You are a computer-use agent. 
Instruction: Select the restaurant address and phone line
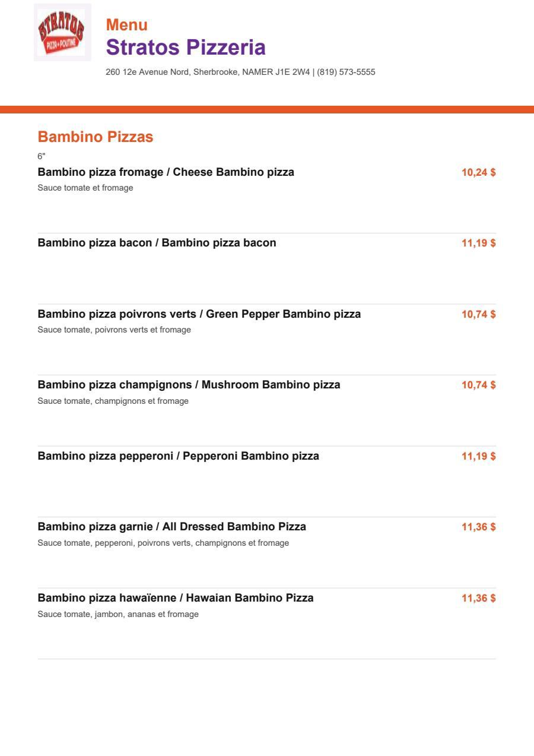[x=240, y=72]
